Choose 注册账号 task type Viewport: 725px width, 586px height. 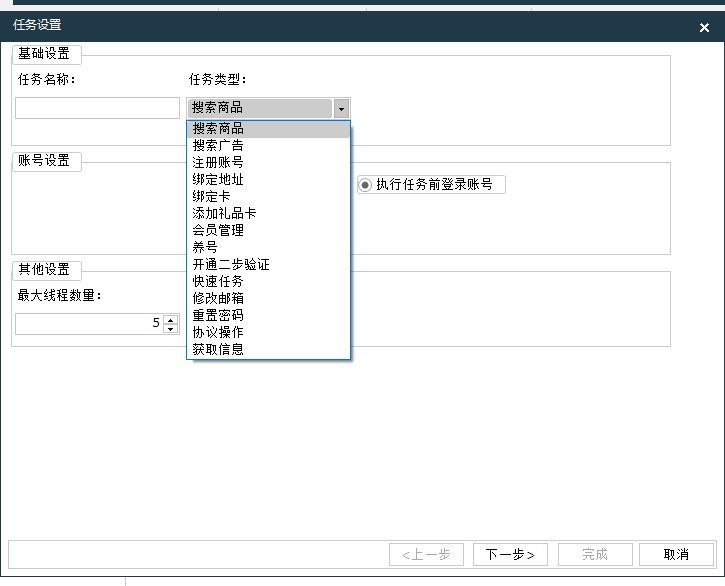(268, 162)
